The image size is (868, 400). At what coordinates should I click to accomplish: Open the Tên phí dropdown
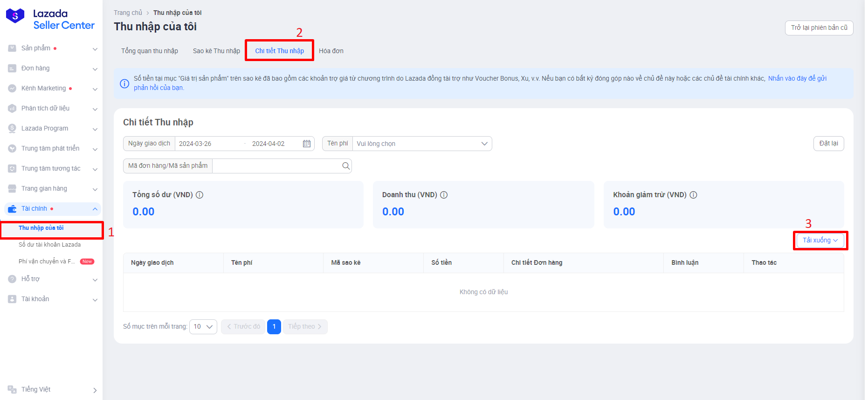421,144
